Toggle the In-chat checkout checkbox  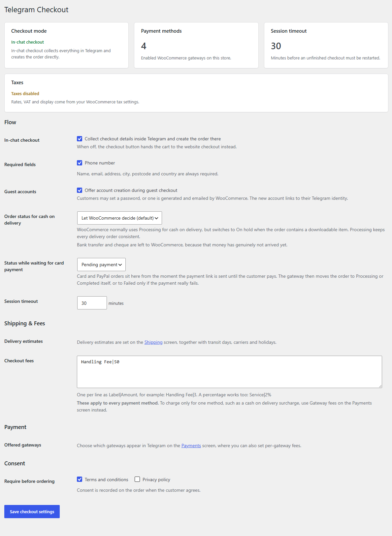[x=80, y=139]
